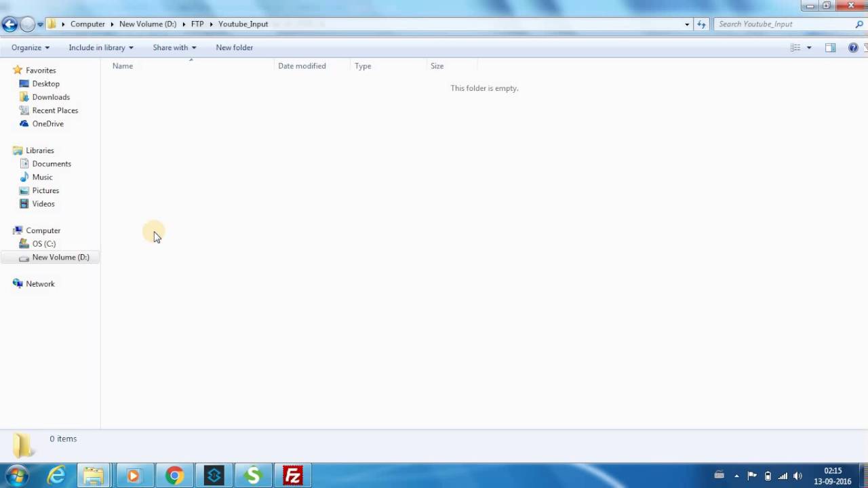Select the Documents library
868x488 pixels.
tap(52, 164)
